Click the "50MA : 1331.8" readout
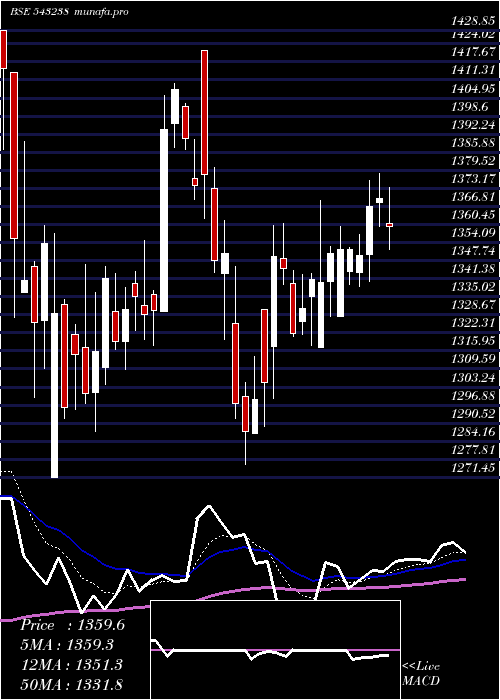 tap(72, 684)
